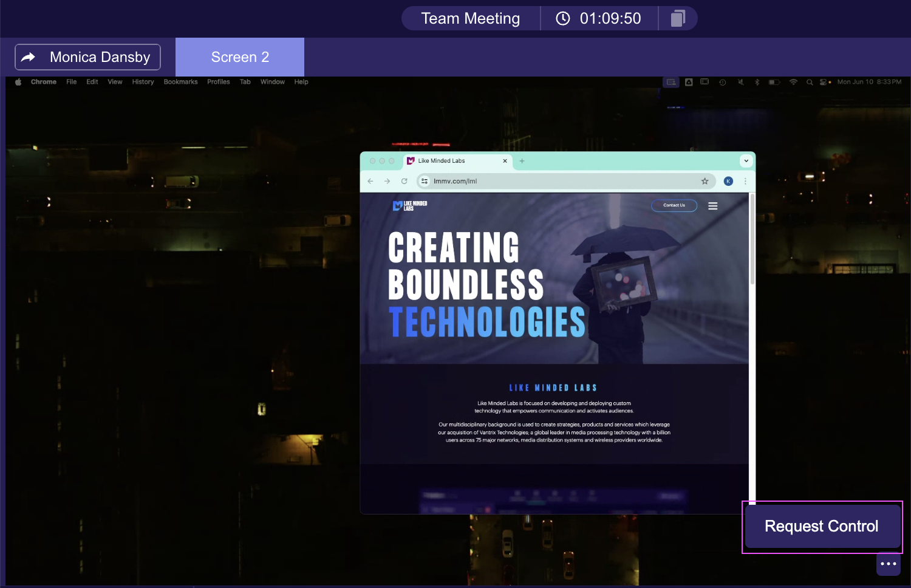Image resolution: width=911 pixels, height=588 pixels.
Task: Open the View menu
Action: (x=115, y=82)
